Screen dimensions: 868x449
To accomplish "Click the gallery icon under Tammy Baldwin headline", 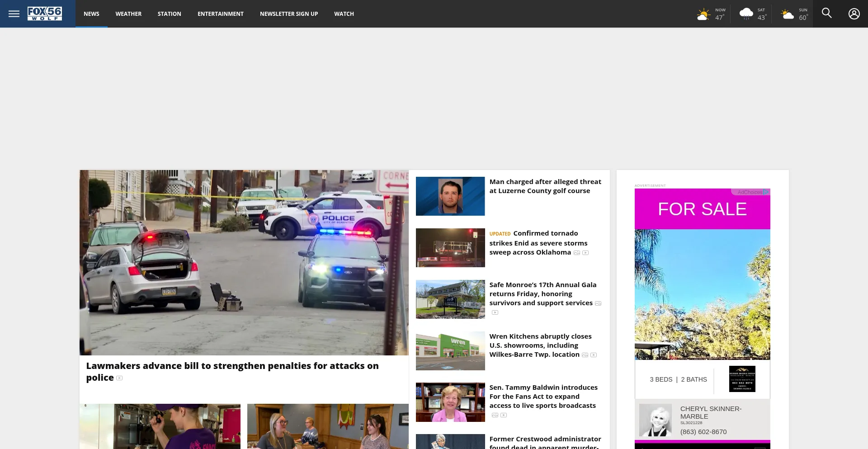I will click(x=495, y=415).
